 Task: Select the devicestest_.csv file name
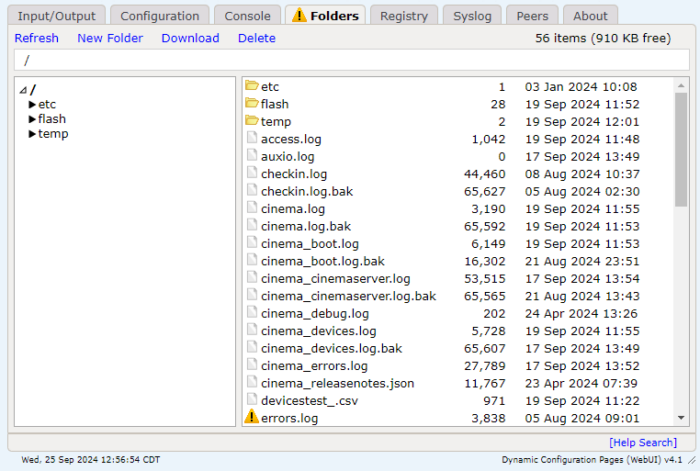(x=309, y=401)
